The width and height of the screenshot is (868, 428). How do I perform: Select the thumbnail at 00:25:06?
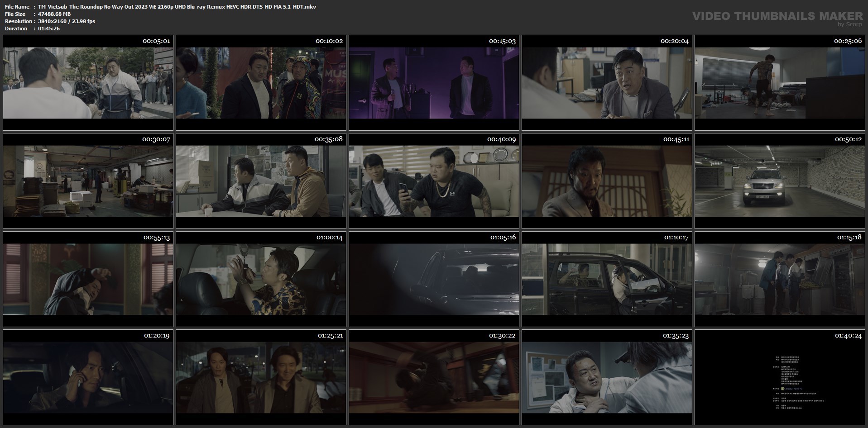tap(780, 83)
